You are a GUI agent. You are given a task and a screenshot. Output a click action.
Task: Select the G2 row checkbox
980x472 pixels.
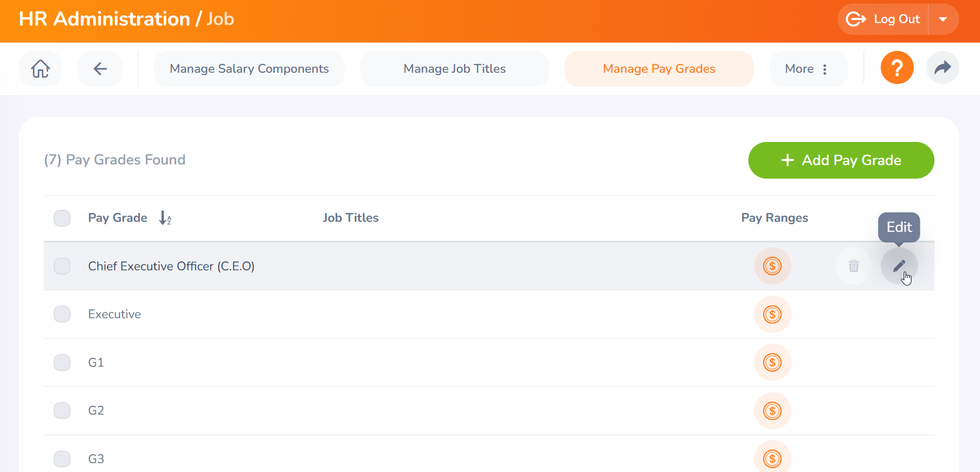point(62,410)
